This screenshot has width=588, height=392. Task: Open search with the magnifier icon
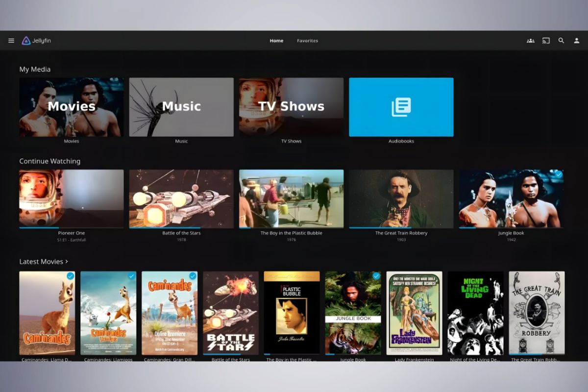pyautogui.click(x=562, y=41)
